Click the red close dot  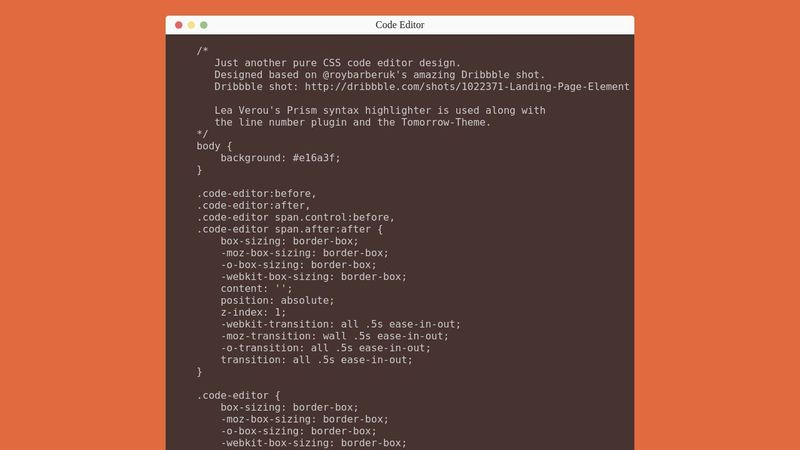pyautogui.click(x=179, y=25)
